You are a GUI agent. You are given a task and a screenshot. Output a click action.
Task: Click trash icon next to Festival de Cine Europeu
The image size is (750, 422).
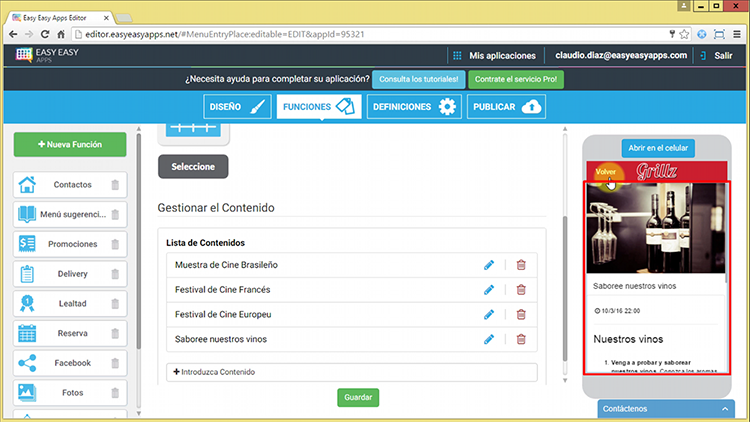520,314
